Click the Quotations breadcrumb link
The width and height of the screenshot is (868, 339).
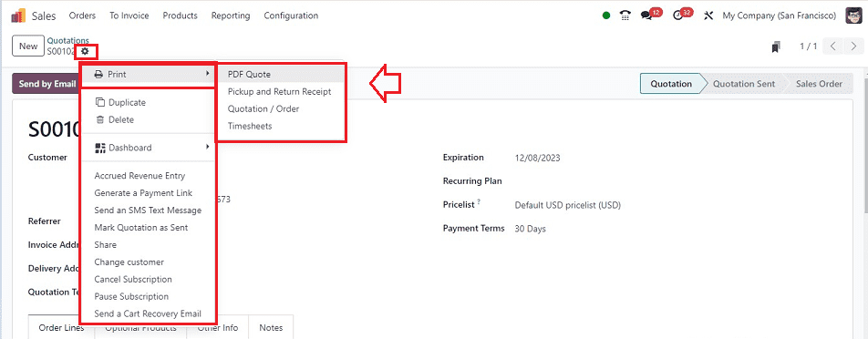[x=68, y=40]
